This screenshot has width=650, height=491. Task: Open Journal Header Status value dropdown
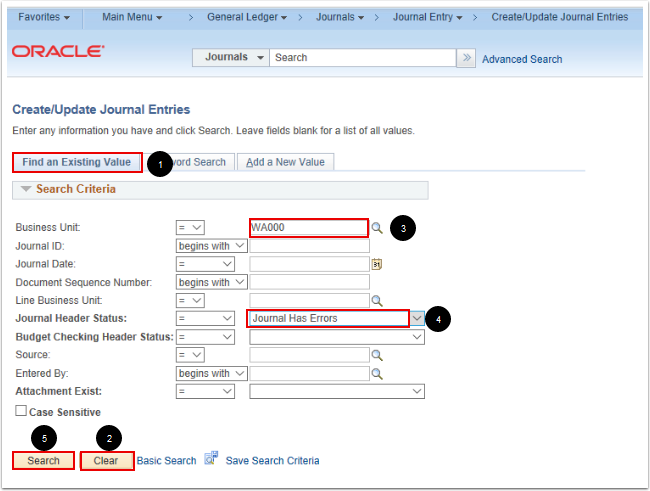coord(417,318)
